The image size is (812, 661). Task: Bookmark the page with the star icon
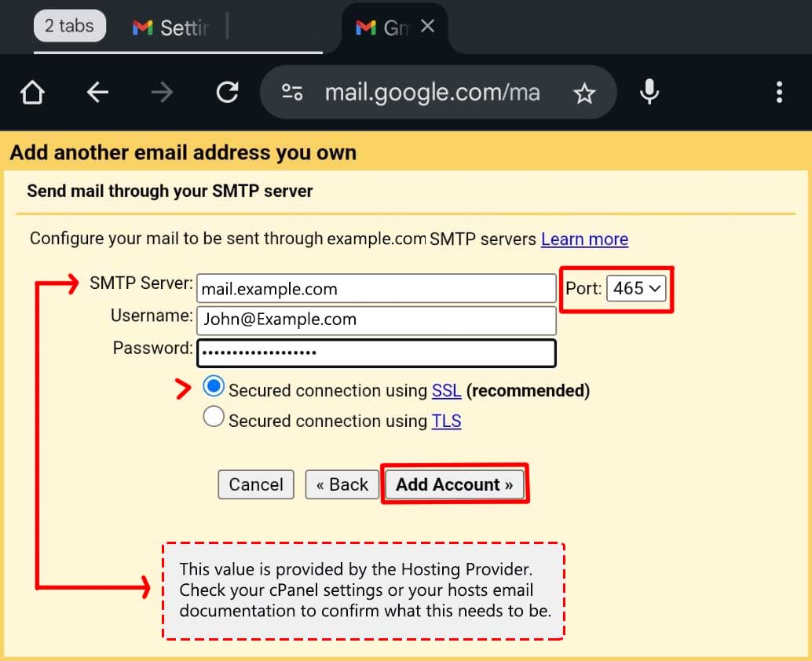(x=584, y=94)
